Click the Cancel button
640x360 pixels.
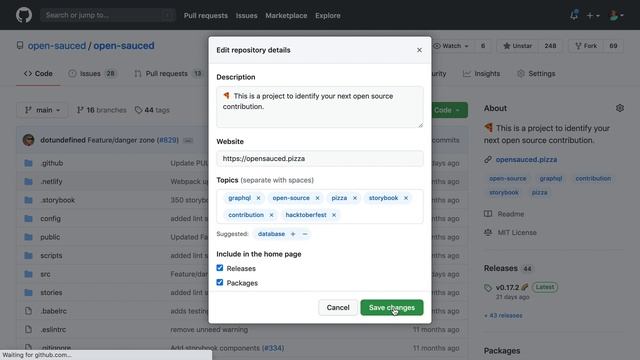tap(338, 307)
